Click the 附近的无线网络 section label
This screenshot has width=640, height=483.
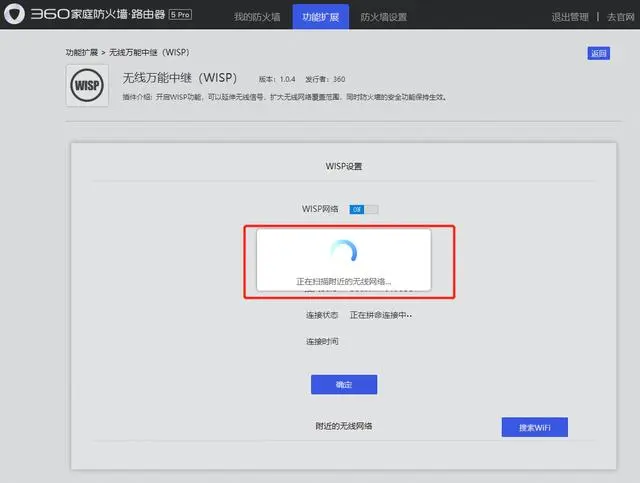click(345, 426)
